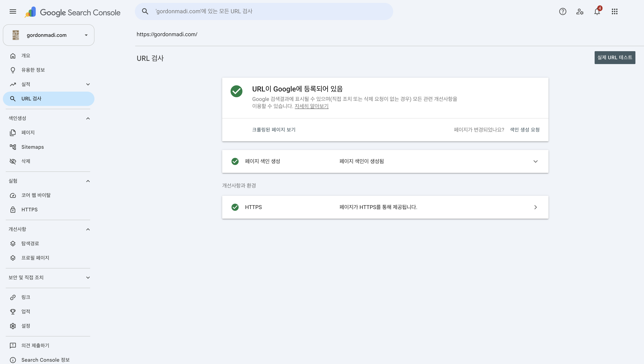
Task: Focus the URL inspection search field
Action: pos(264,11)
